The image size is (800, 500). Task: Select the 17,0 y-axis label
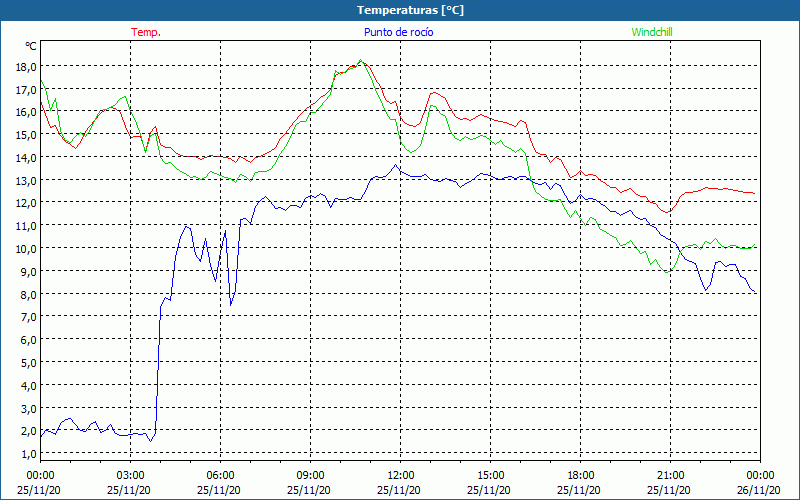point(26,90)
